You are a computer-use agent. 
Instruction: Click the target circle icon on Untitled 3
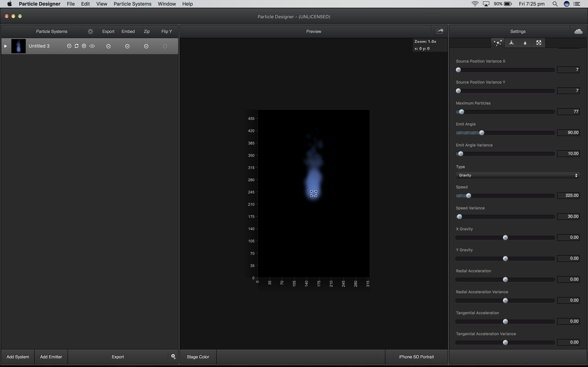[x=69, y=46]
